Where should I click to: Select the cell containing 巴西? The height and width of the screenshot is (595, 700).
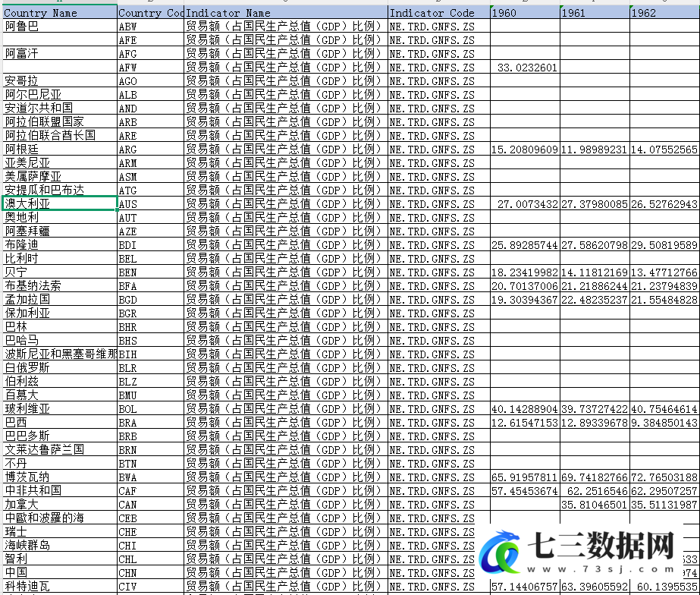[x=59, y=423]
